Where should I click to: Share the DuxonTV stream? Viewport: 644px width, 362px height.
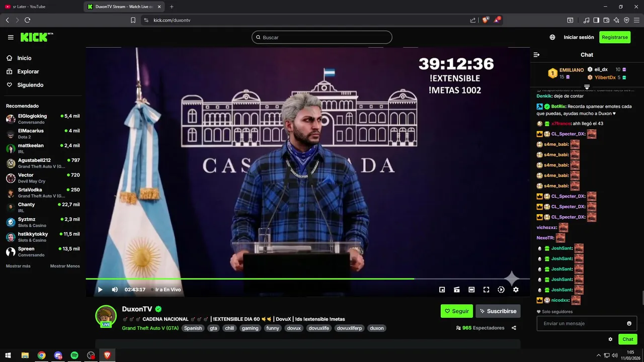pyautogui.click(x=514, y=328)
